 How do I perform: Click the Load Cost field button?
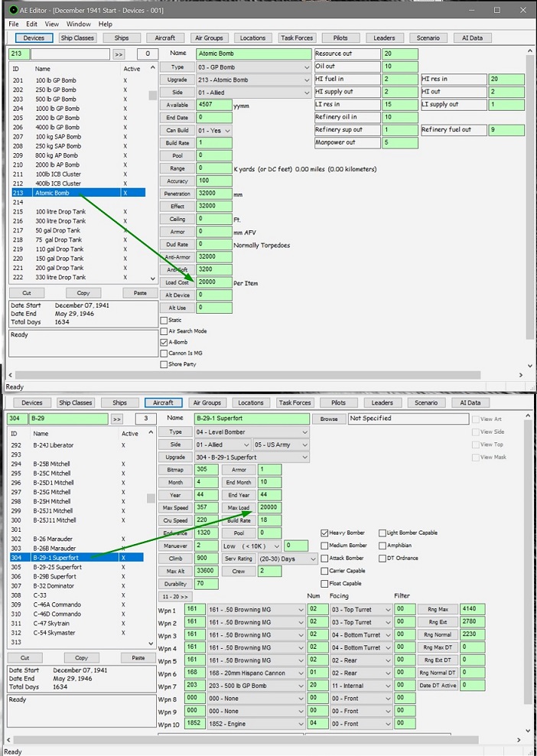[177, 282]
